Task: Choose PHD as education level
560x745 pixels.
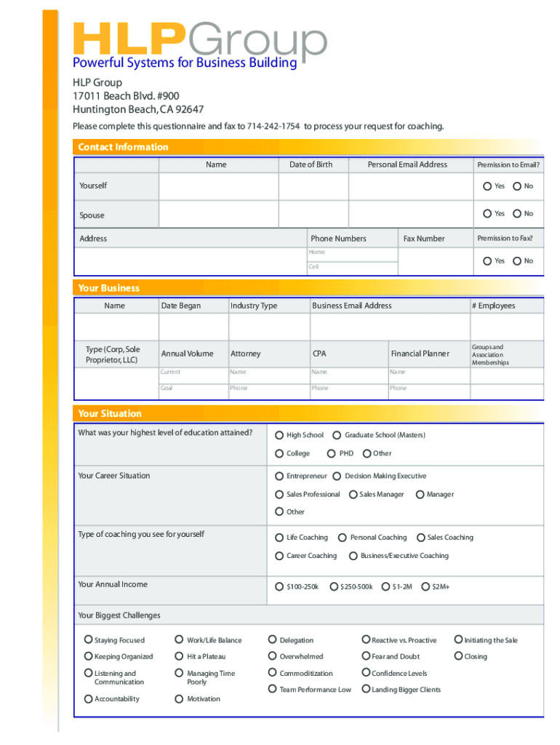Action: coord(331,453)
